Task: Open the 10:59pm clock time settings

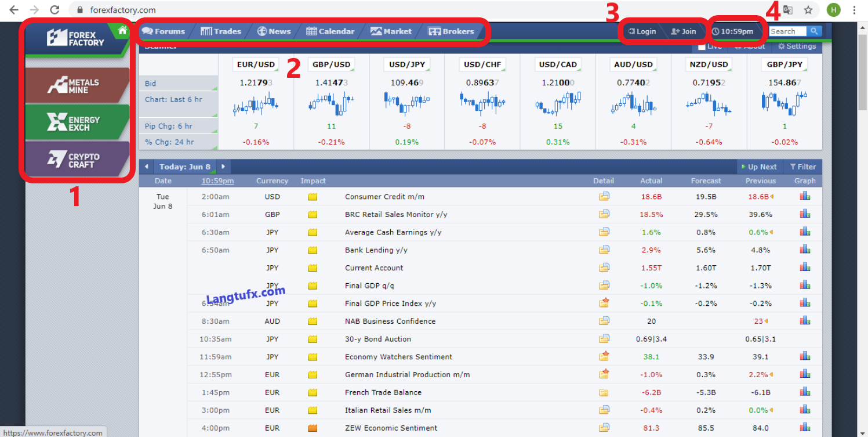Action: click(733, 31)
